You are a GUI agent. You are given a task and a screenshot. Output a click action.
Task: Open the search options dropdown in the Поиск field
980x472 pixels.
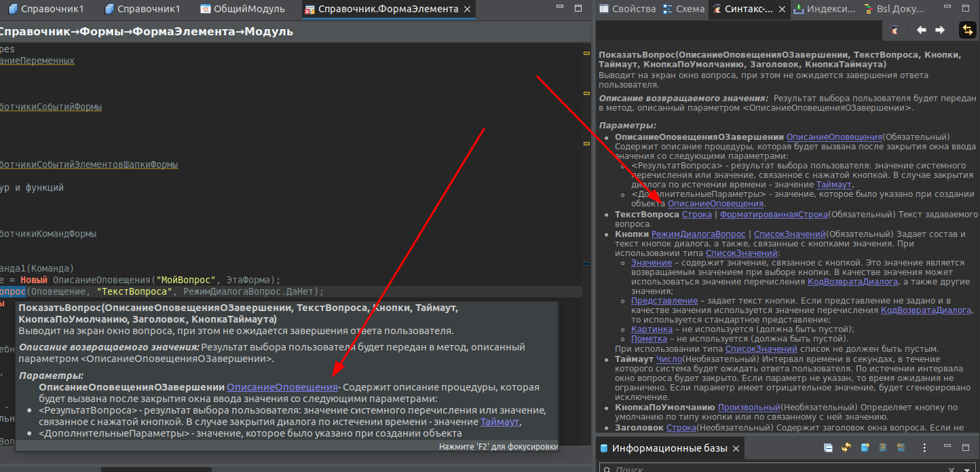pos(966,469)
